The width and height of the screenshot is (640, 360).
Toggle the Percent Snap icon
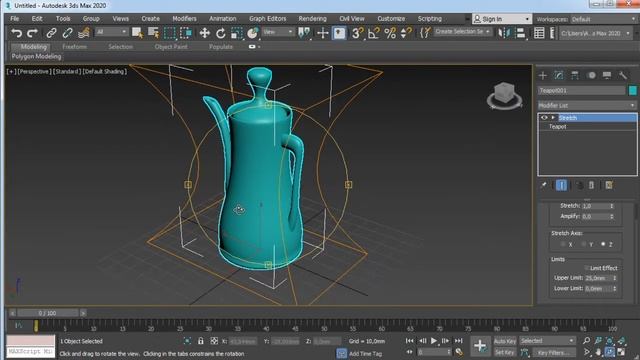coord(390,33)
